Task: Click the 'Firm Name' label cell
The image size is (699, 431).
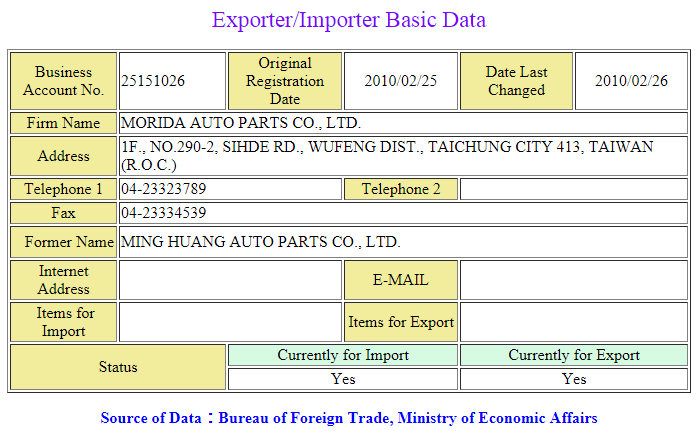Action: click(x=63, y=123)
